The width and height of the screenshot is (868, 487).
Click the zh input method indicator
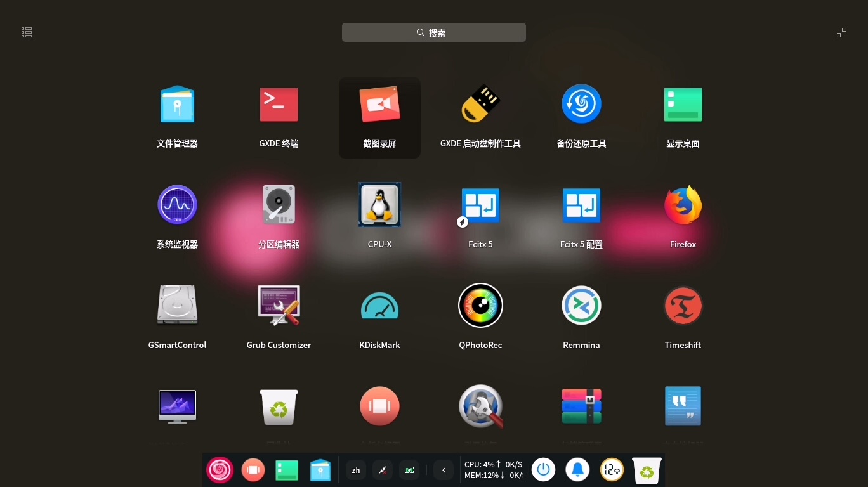[356, 470]
